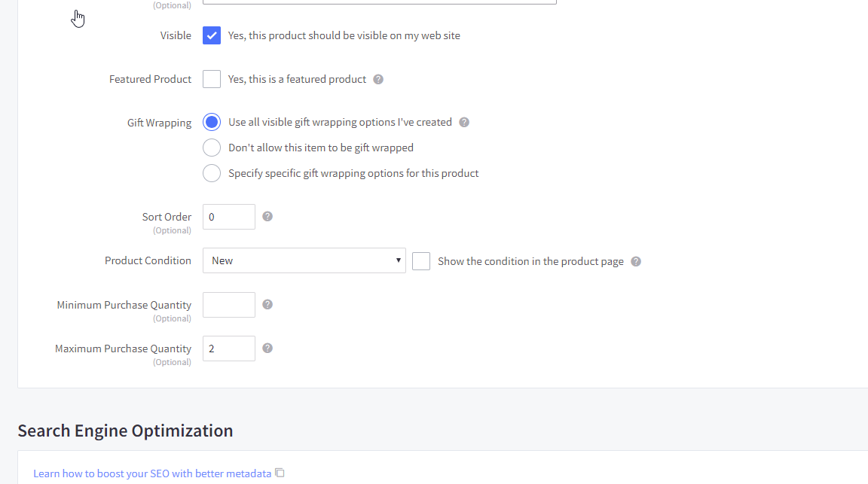Image resolution: width=868 pixels, height=484 pixels.
Task: Open the Featured Product help tooltip
Action: click(x=378, y=79)
